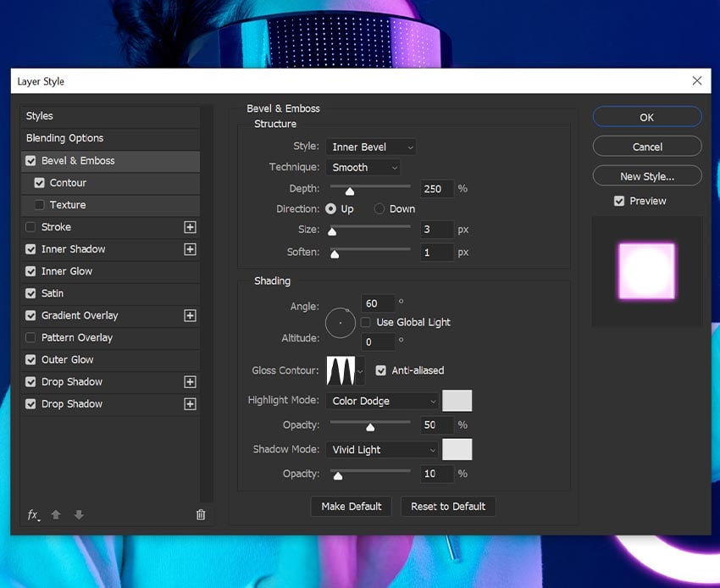Viewport: 720px width, 588px height.
Task: Toggle the Preview checkbox
Action: tap(619, 201)
